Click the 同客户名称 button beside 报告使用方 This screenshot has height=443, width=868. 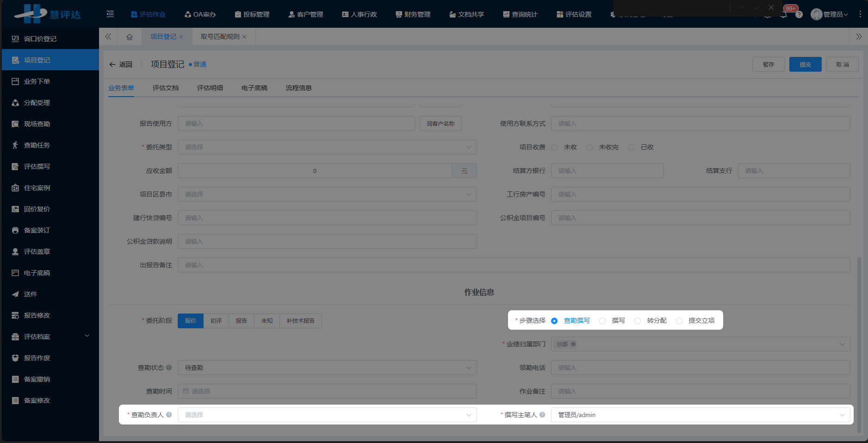pyautogui.click(x=440, y=123)
